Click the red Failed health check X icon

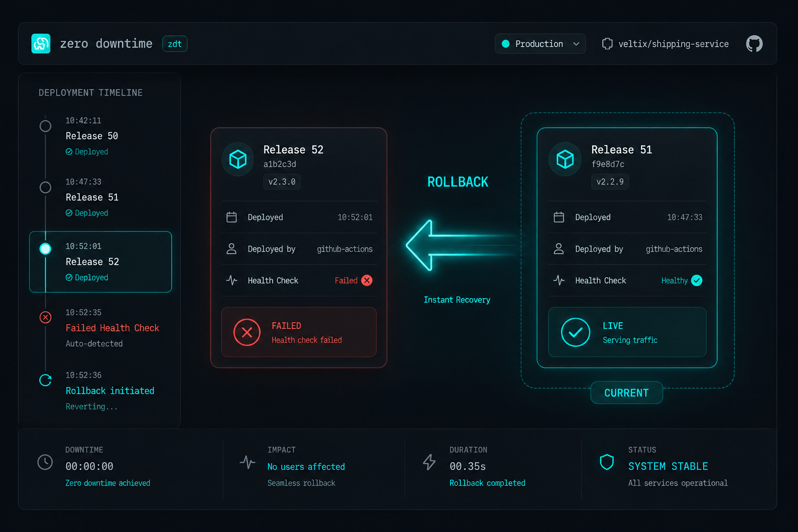click(367, 281)
